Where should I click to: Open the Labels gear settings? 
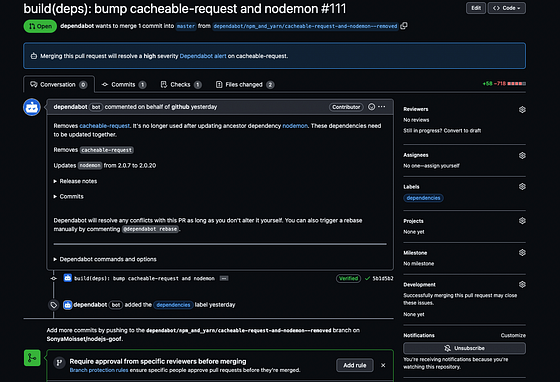522,186
